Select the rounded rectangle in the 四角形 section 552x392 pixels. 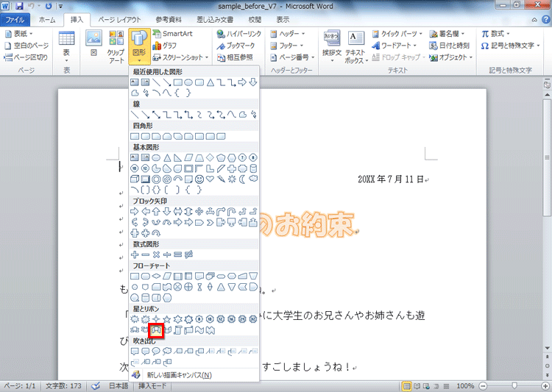pos(146,136)
